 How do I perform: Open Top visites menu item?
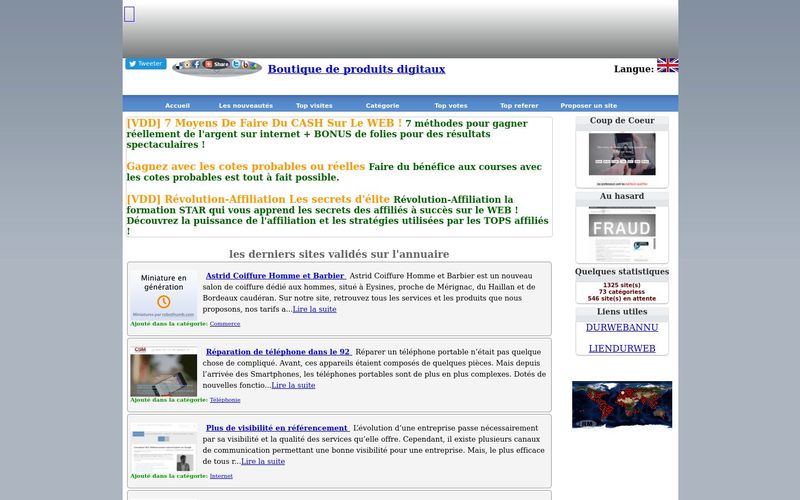tap(314, 106)
